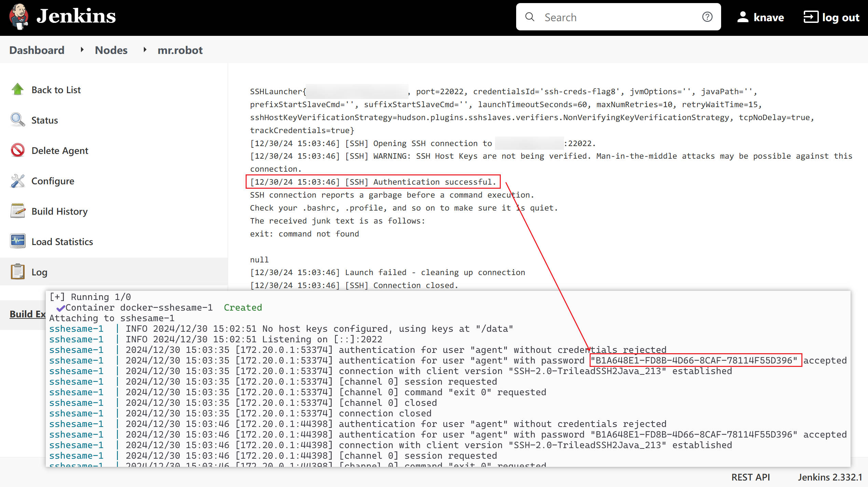Click the 'No host keys configured' terminal line

tap(319, 329)
